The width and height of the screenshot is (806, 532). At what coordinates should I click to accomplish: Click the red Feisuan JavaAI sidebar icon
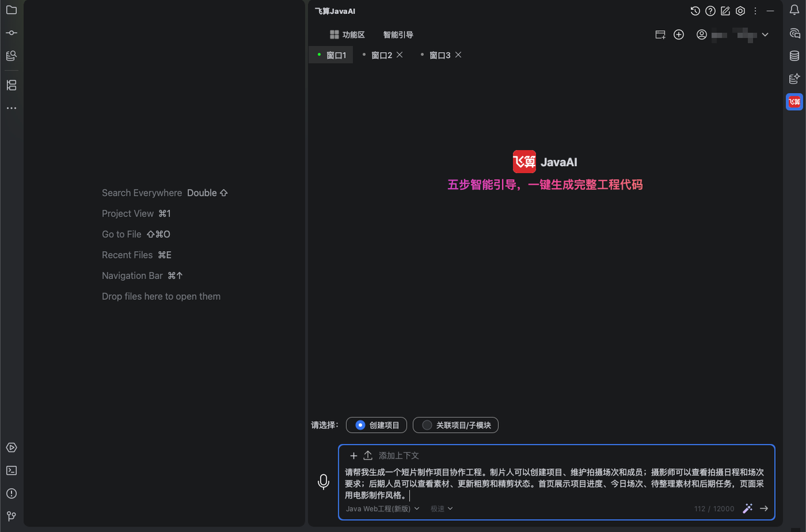[795, 102]
